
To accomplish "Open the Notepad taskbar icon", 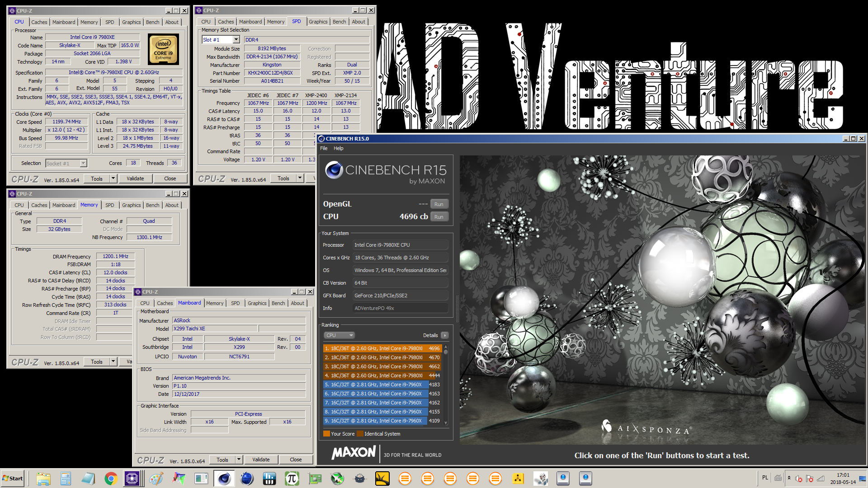I will [88, 478].
